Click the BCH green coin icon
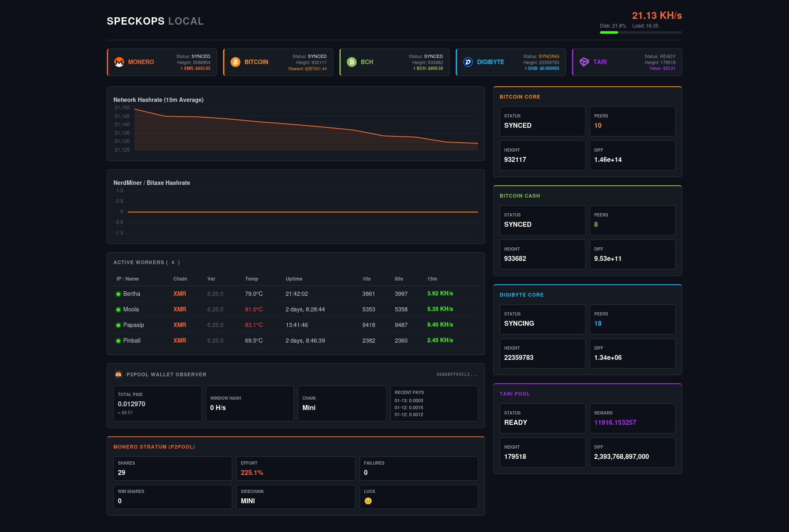This screenshot has width=789, height=532. pos(352,62)
